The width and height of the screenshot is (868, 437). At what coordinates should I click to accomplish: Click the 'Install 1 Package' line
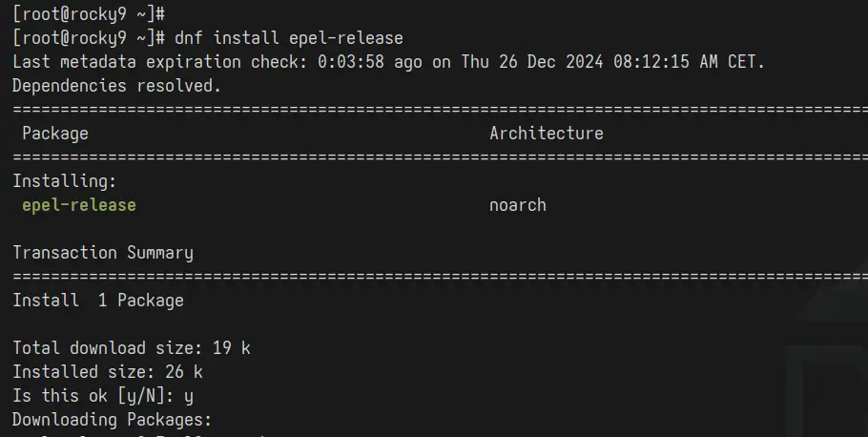[x=98, y=301]
